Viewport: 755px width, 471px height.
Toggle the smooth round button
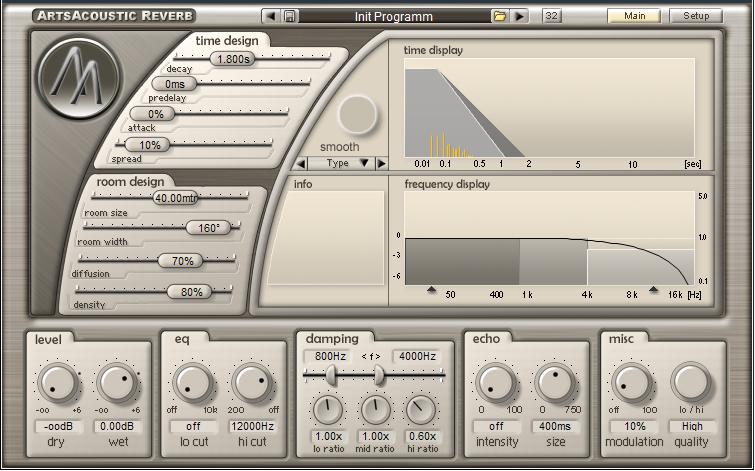coord(358,116)
